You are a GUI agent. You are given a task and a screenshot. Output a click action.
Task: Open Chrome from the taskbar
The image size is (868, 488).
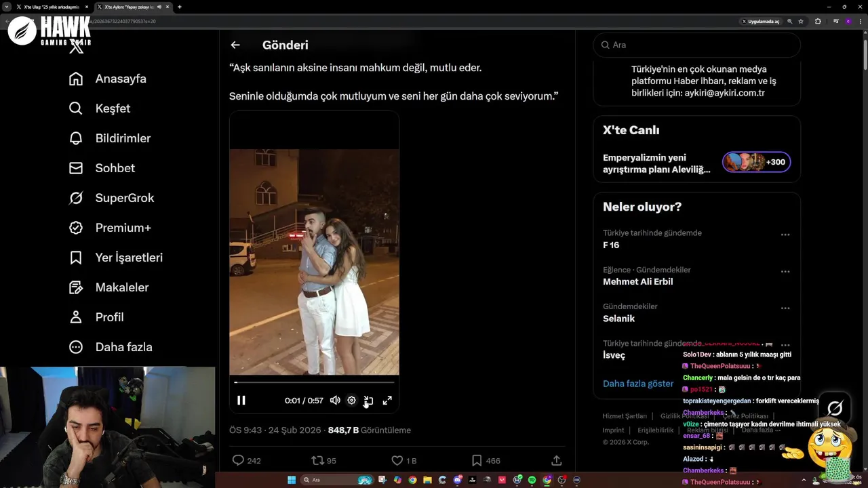click(x=412, y=480)
